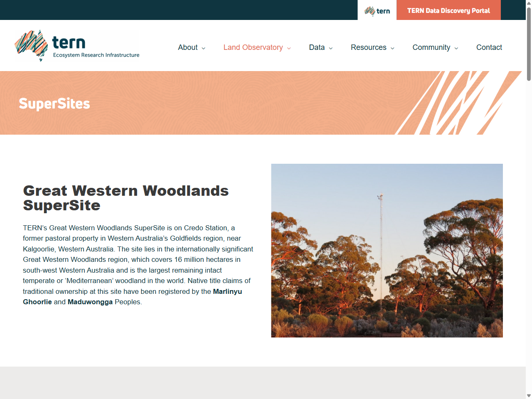Click the chevron next to Data
This screenshot has width=532, height=399.
(x=330, y=48)
